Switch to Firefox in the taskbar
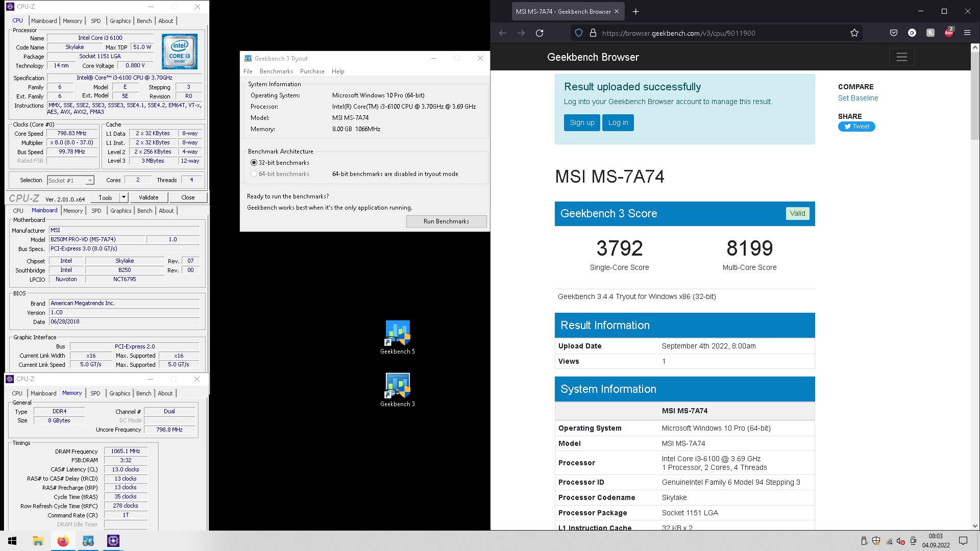The image size is (980, 551). (x=63, y=541)
